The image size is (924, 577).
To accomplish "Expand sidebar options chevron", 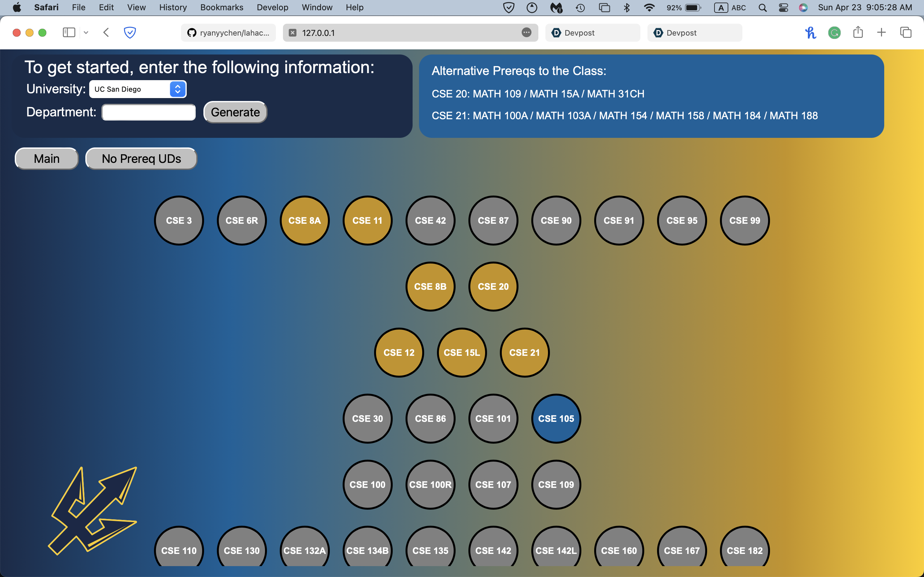I will [x=86, y=32].
